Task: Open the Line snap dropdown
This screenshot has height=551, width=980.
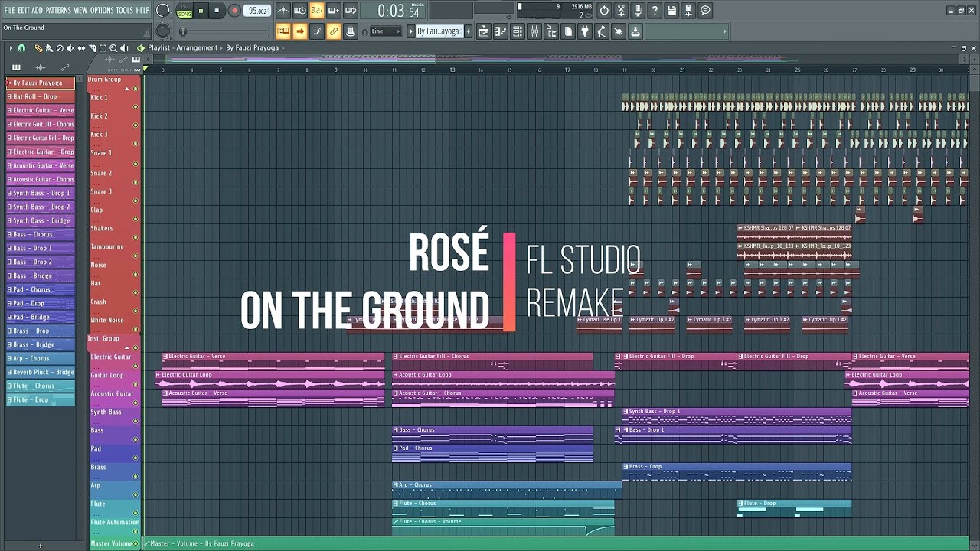Action: point(385,31)
